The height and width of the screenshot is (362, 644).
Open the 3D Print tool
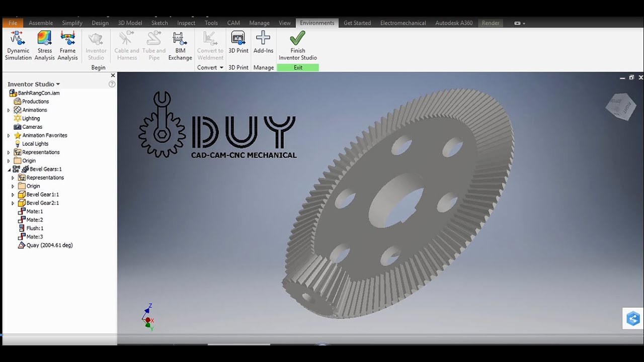point(238,43)
